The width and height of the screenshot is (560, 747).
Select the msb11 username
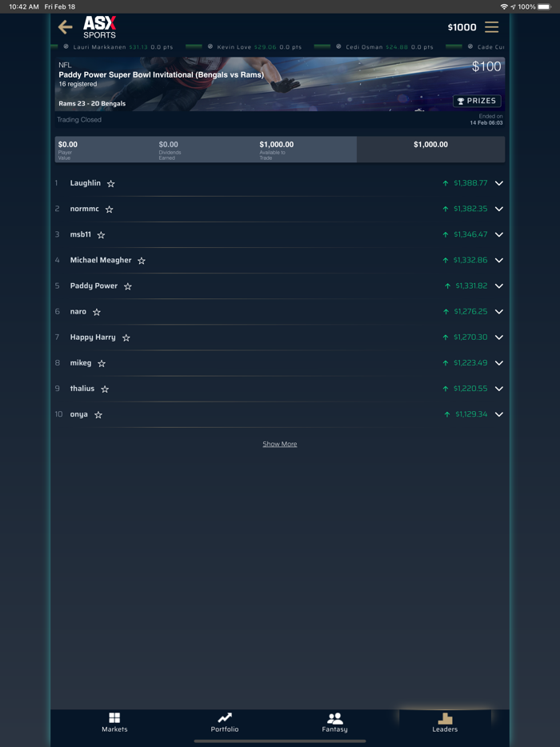point(81,234)
